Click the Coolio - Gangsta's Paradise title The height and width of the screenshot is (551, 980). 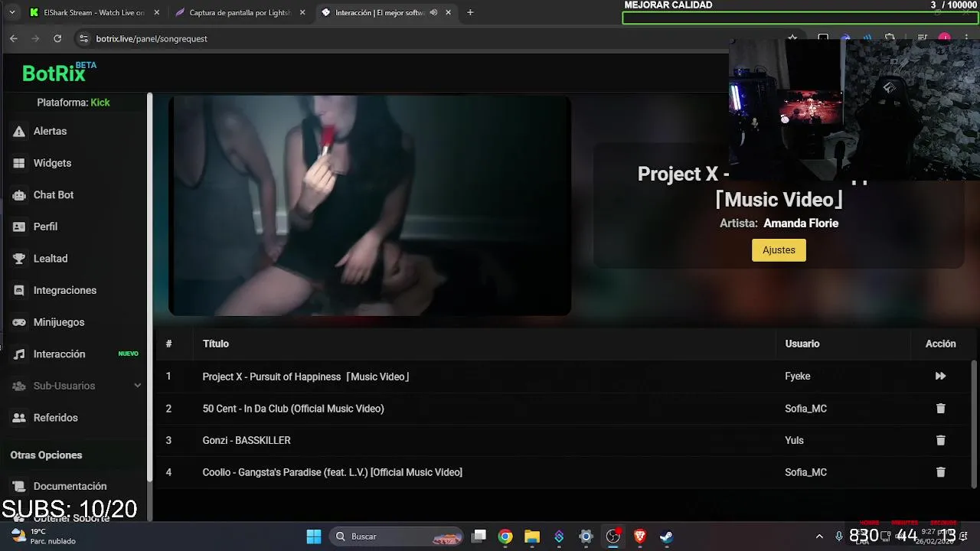point(332,472)
